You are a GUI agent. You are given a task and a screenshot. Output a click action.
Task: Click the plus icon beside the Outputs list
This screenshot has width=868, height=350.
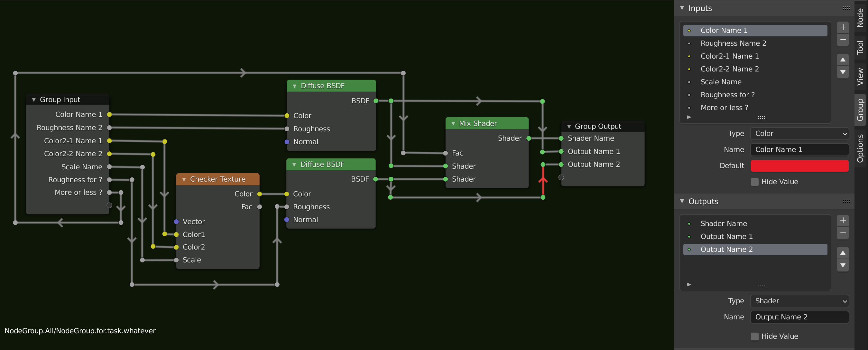click(x=843, y=221)
